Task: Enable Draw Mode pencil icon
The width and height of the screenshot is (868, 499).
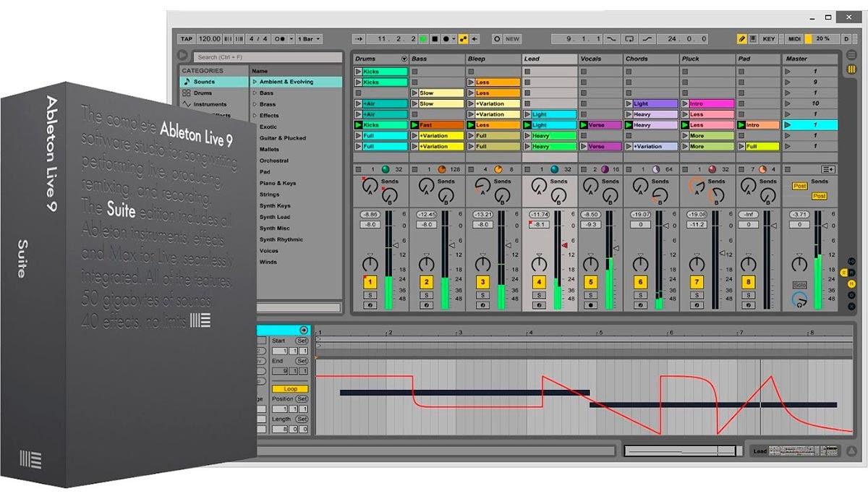Action: [741, 39]
